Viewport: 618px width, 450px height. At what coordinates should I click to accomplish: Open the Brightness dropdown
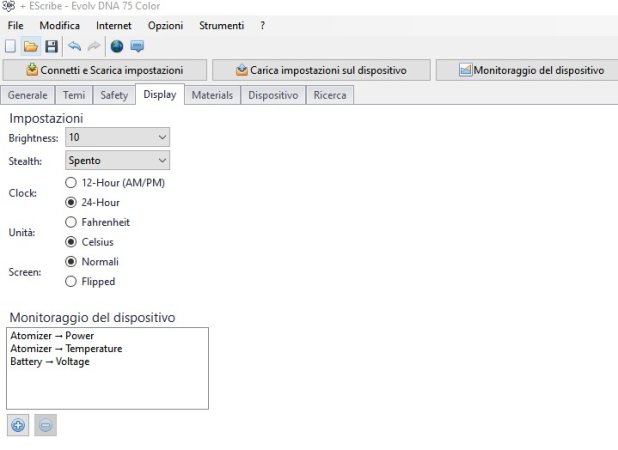pyautogui.click(x=117, y=137)
